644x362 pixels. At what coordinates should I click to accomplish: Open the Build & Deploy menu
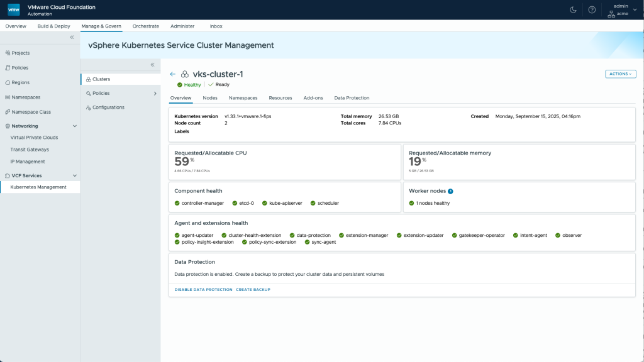click(x=54, y=26)
